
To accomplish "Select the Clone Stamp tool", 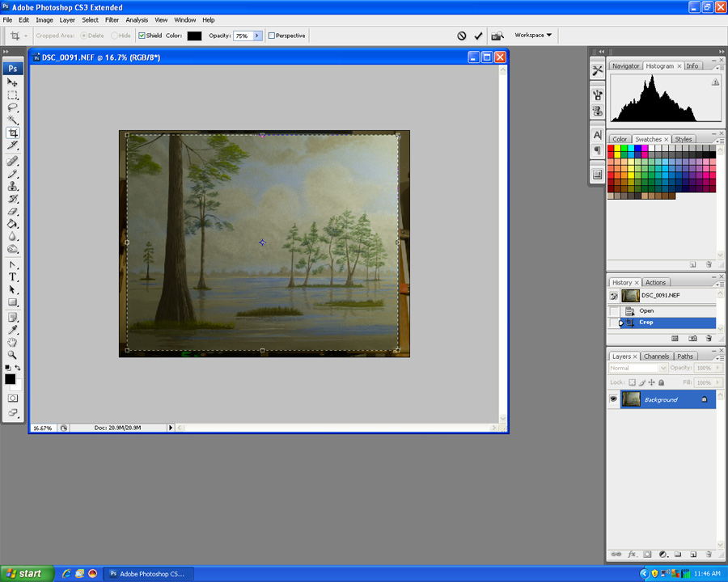I will [x=12, y=186].
